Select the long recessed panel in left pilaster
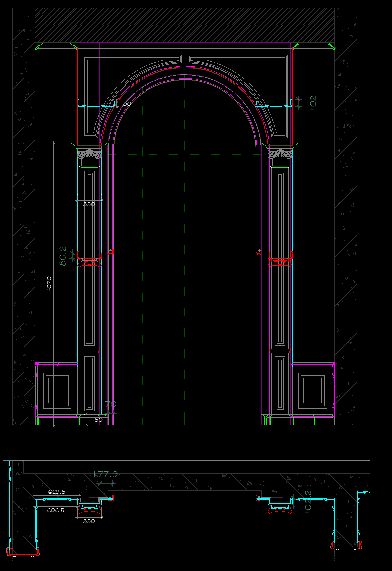Image resolution: width=392 pixels, height=571 pixels. tap(89, 258)
